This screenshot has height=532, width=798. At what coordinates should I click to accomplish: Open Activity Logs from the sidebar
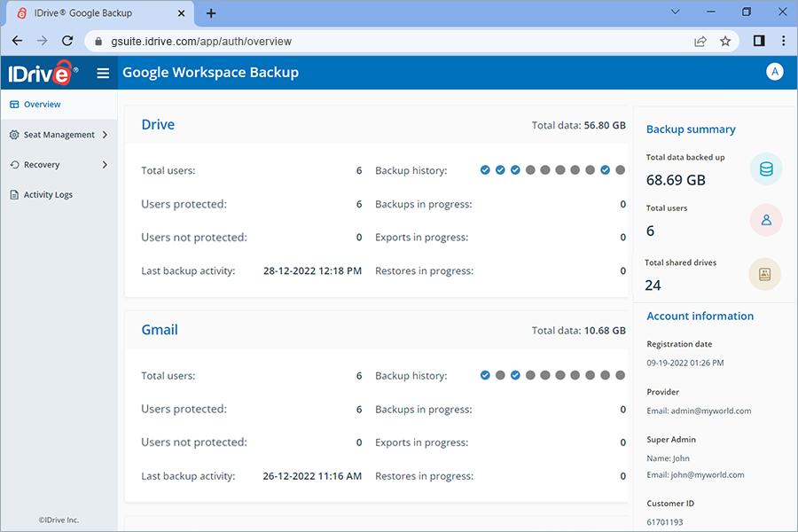[49, 194]
